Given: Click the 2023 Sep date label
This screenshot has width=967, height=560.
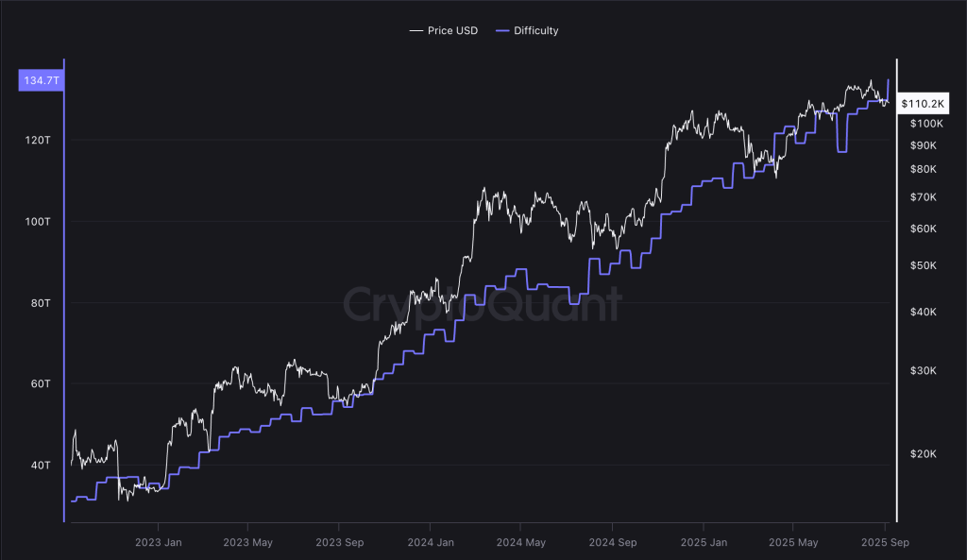Looking at the screenshot, I should tap(340, 542).
